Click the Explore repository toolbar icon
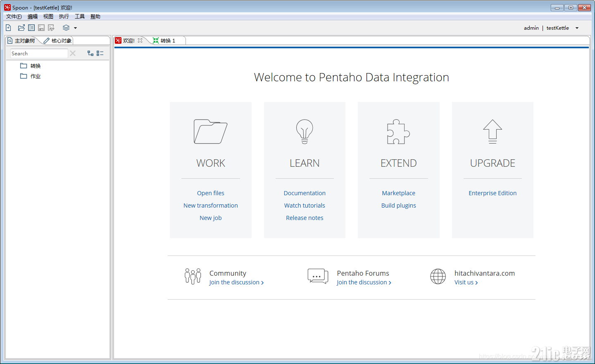The width and height of the screenshot is (595, 364). coord(31,28)
